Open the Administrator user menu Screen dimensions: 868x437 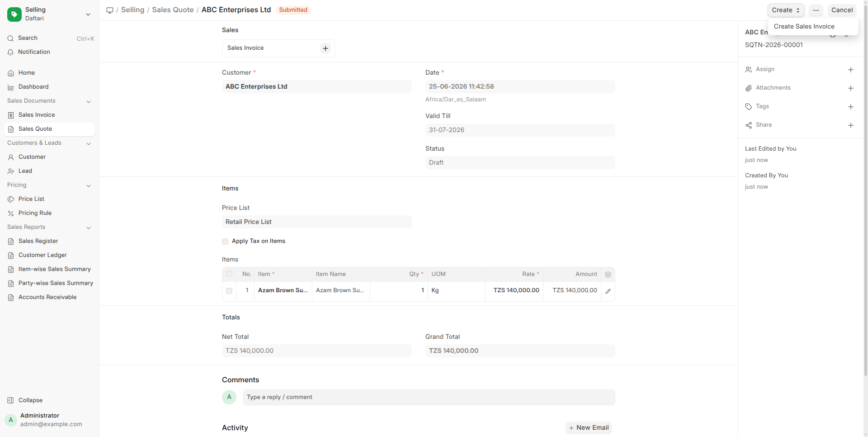[50, 420]
